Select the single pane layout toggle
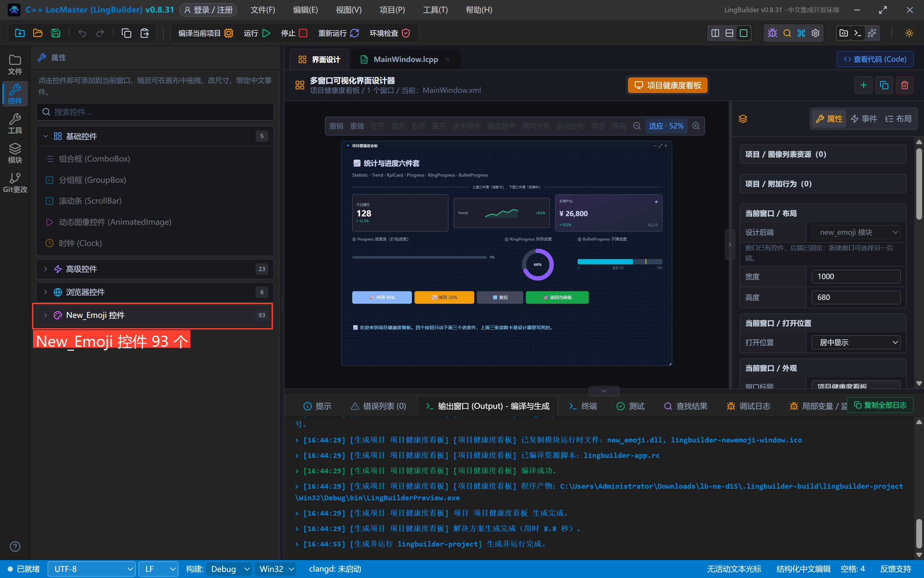The image size is (924, 578). (743, 33)
